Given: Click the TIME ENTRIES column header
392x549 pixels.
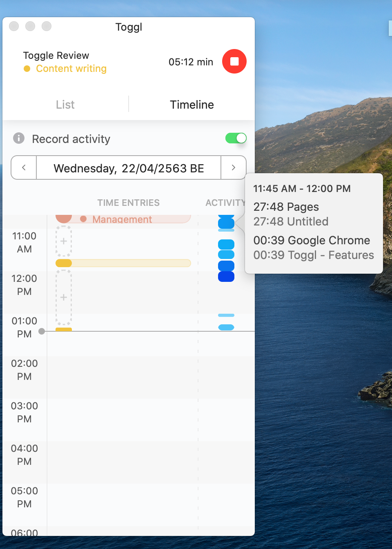Looking at the screenshot, I should click(128, 203).
